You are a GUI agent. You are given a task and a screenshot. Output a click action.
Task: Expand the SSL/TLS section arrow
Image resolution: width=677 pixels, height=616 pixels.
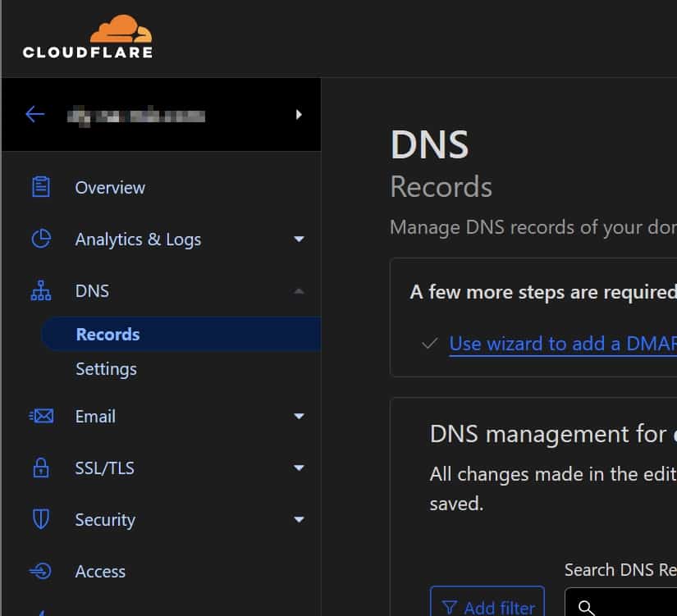tap(299, 468)
